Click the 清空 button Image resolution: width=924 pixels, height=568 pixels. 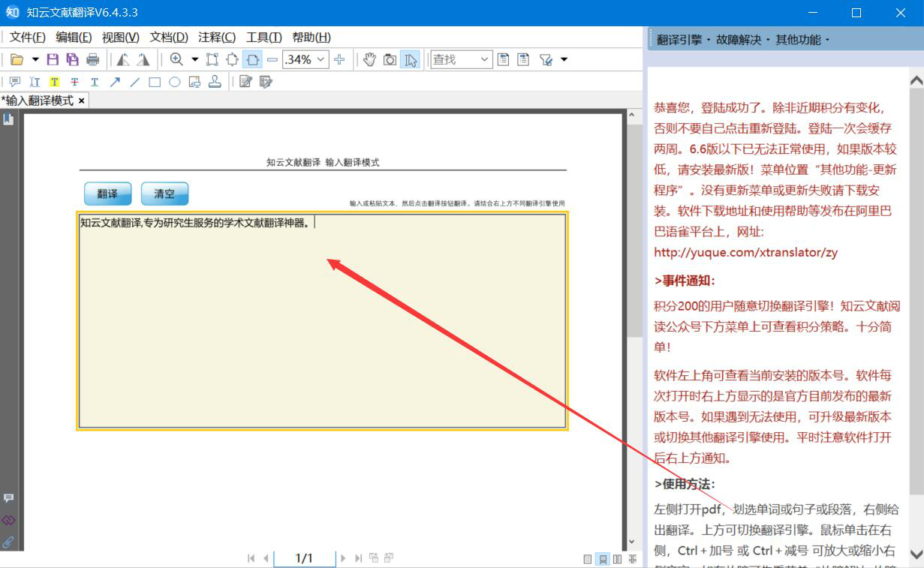coord(164,194)
